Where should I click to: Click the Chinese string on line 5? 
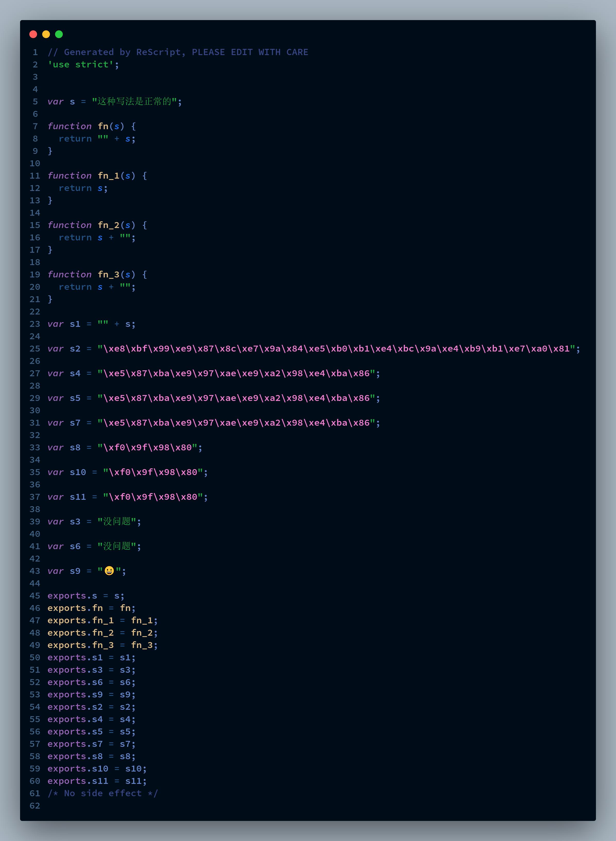pos(134,101)
